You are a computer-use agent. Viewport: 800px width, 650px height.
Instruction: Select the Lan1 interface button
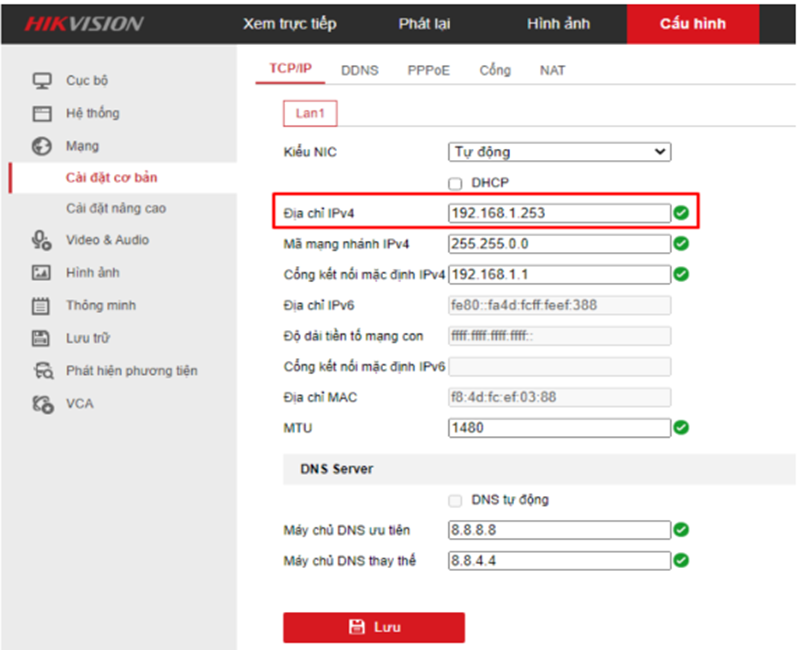click(x=310, y=113)
